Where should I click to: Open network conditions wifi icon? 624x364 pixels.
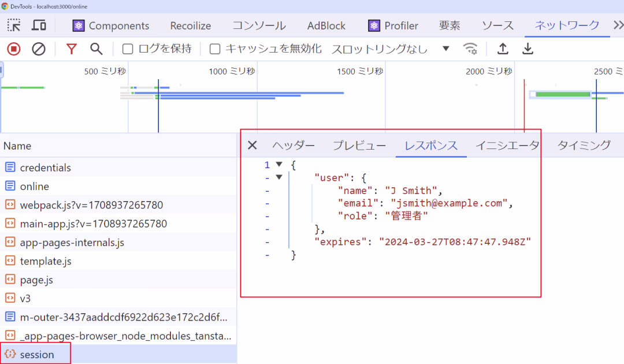pyautogui.click(x=470, y=49)
